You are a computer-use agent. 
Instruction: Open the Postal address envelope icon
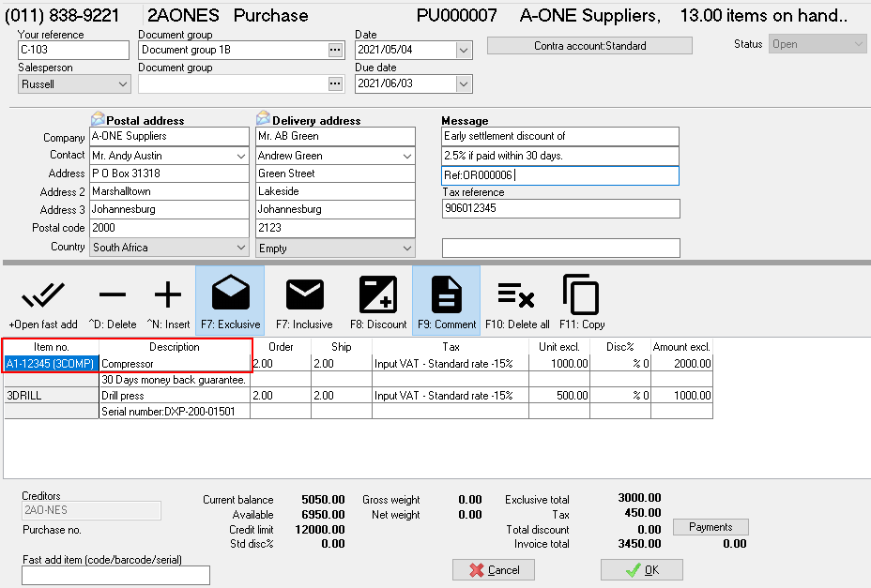[98, 119]
